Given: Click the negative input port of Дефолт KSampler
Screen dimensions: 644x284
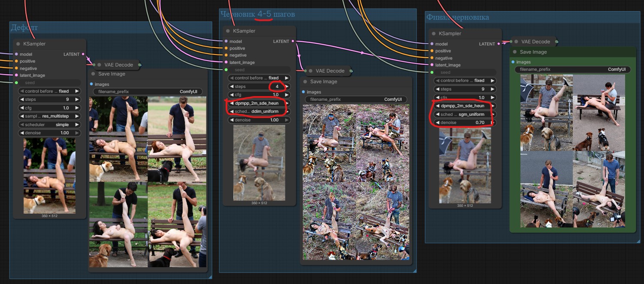Looking at the screenshot, I should point(16,68).
